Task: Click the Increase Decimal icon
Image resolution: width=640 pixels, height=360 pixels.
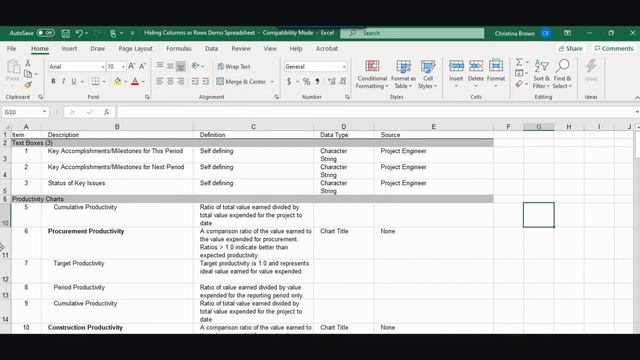Action: (x=331, y=82)
